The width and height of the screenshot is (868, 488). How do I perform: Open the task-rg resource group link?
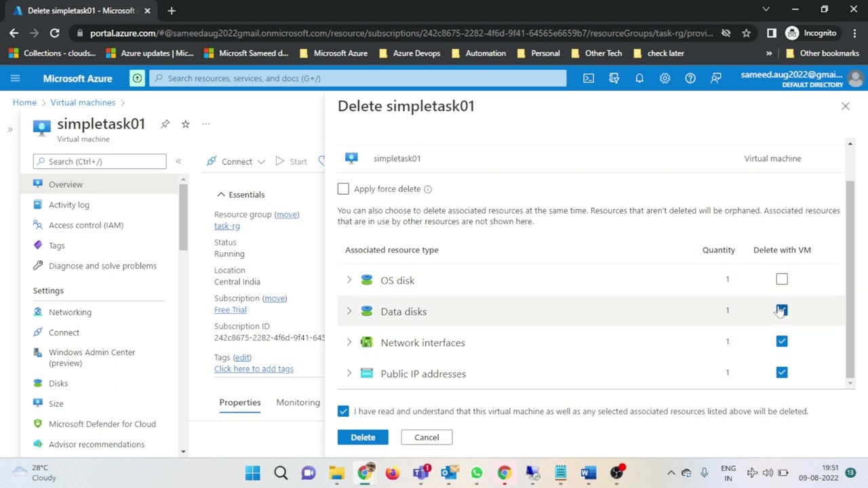[227, 226]
